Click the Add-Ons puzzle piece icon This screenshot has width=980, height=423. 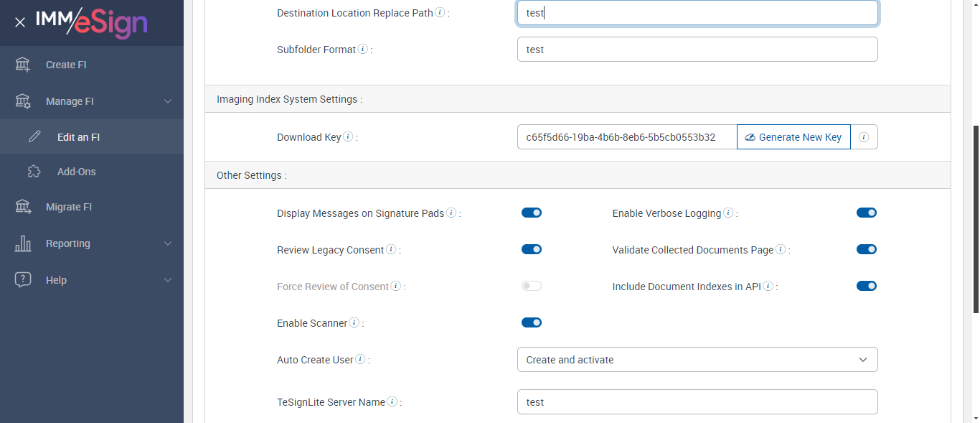pyautogui.click(x=34, y=172)
